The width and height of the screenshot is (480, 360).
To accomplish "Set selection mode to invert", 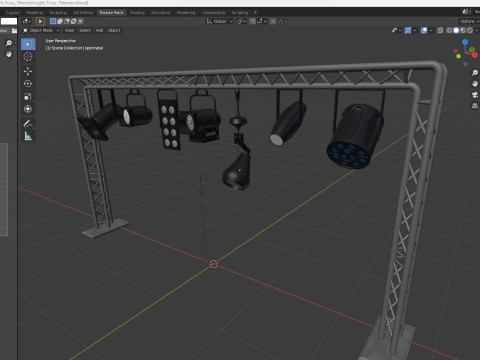I will (x=73, y=21).
